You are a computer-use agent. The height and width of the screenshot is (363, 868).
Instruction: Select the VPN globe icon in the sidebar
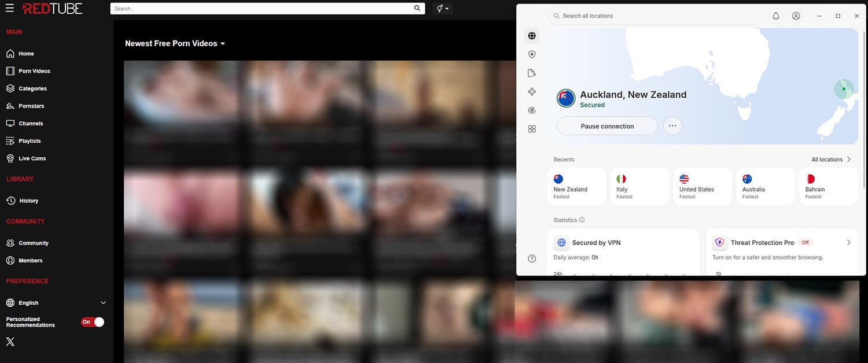532,36
